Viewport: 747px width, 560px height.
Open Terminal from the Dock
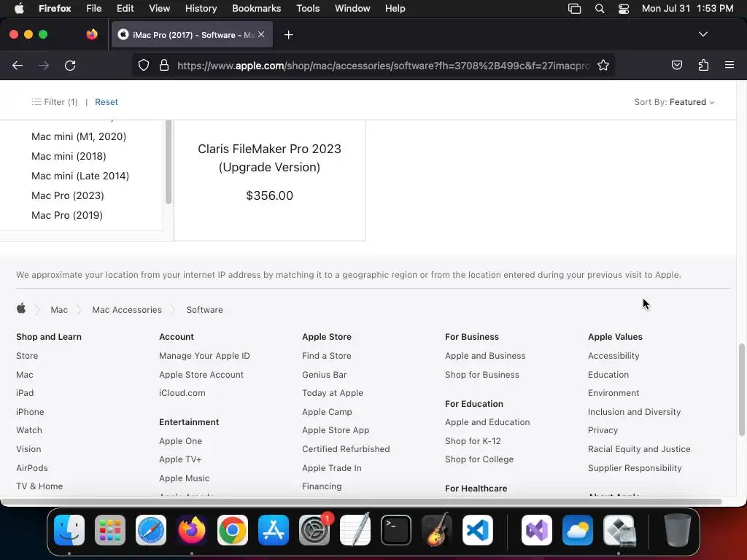(x=396, y=530)
